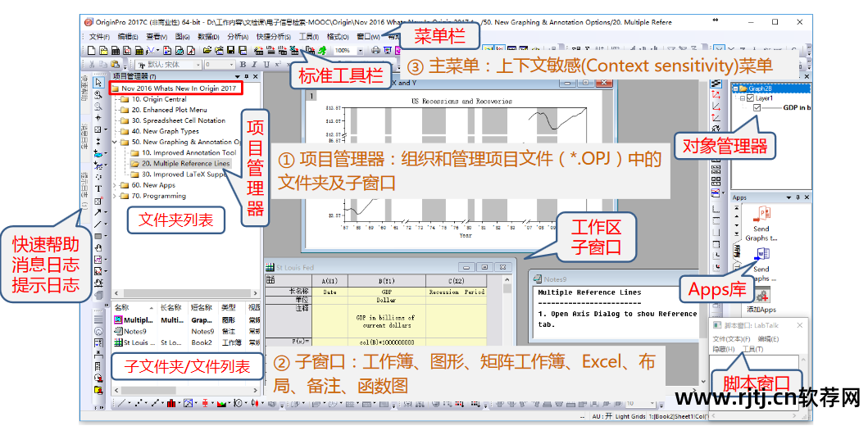868x435 pixels.
Task: Open the Apps panel dropdown arrow
Action: coord(788,197)
